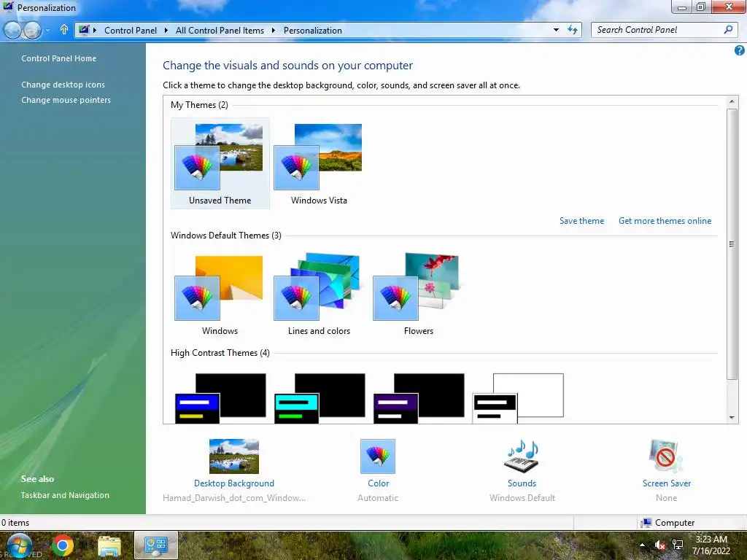
Task: Select the white high contrast theme
Action: 518,398
